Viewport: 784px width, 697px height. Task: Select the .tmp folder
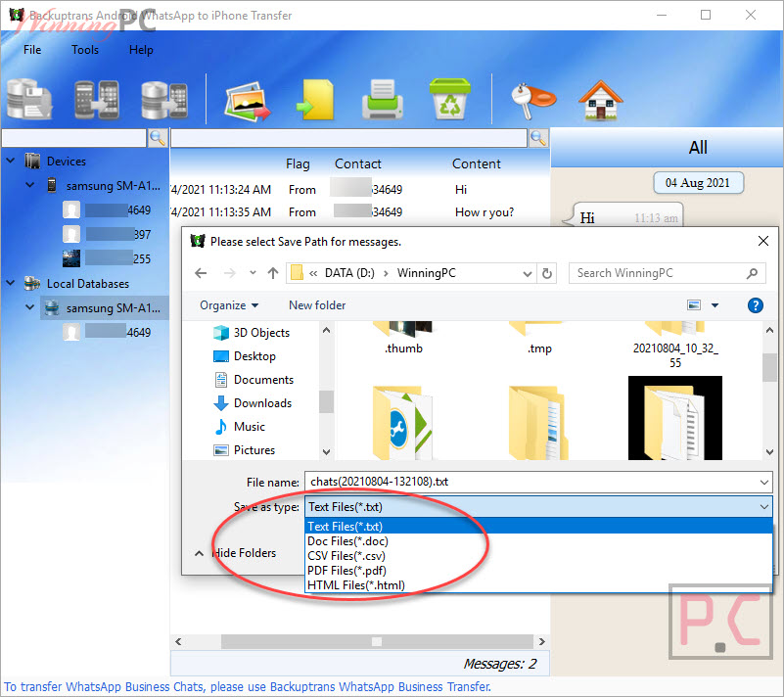tap(539, 339)
